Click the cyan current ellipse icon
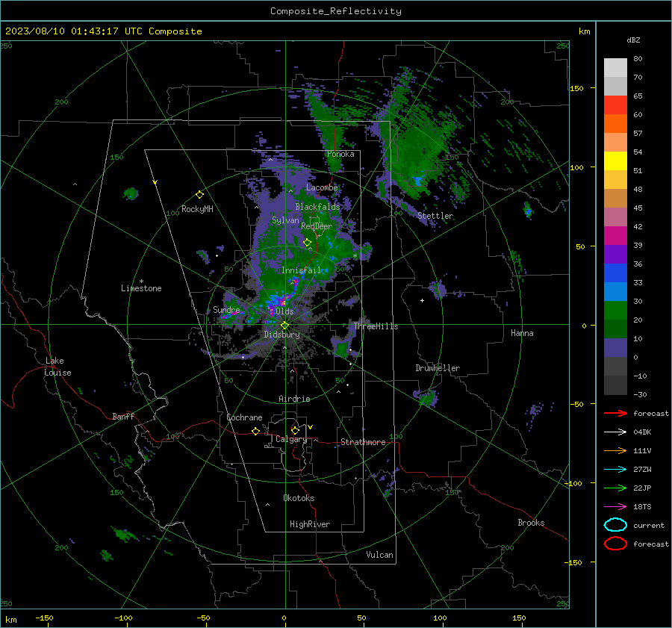 tap(615, 525)
